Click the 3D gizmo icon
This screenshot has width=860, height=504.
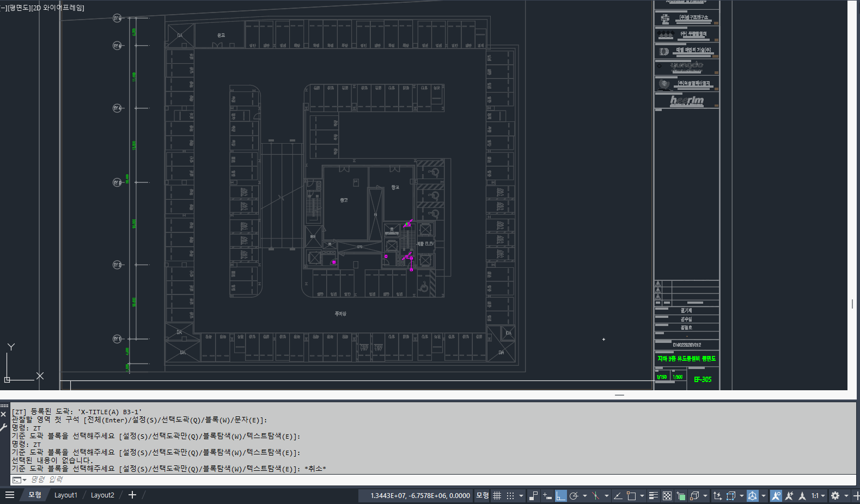753,496
